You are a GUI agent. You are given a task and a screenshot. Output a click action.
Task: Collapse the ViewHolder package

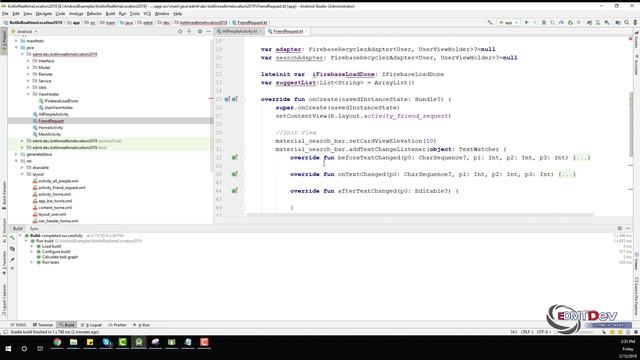click(x=29, y=94)
